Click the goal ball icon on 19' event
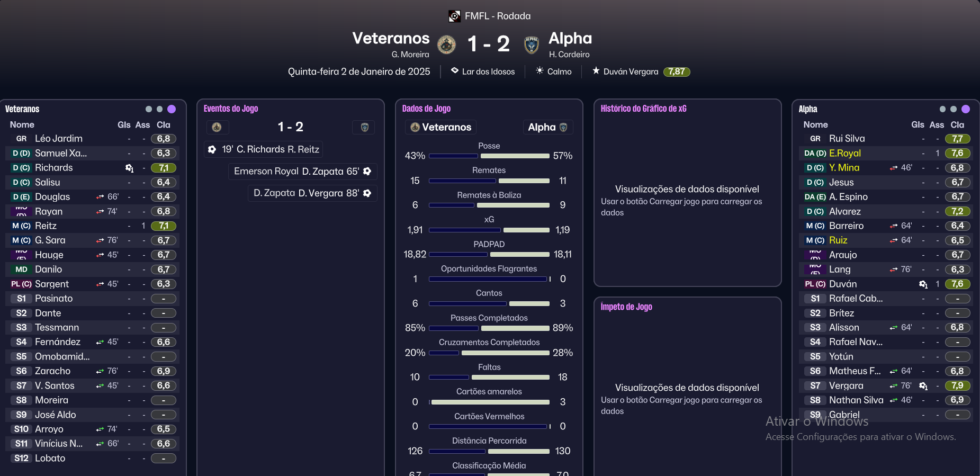 click(x=212, y=149)
